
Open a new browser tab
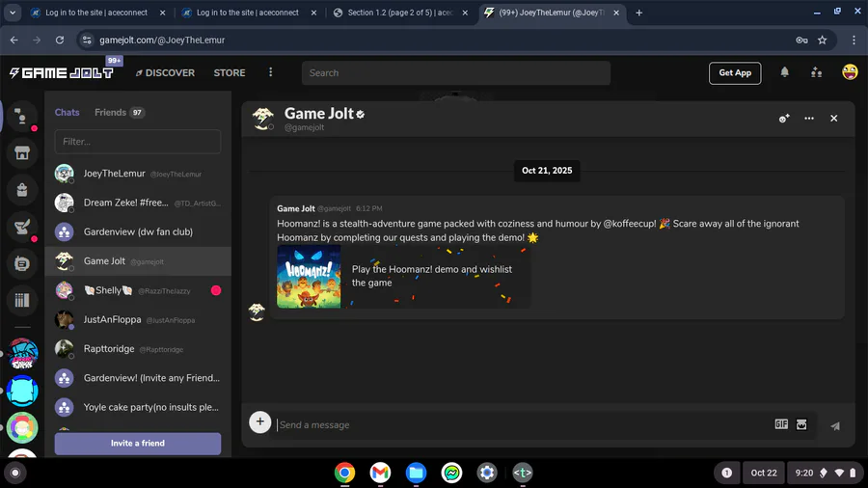coord(638,13)
